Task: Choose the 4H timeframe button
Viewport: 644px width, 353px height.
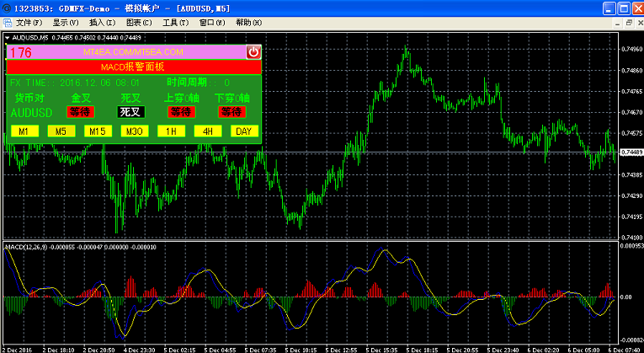Action: click(x=208, y=131)
